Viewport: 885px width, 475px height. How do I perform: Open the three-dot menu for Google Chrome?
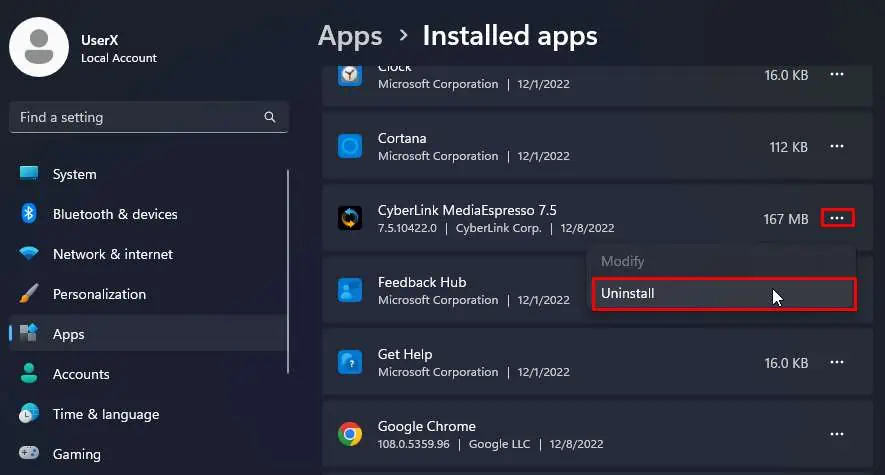point(837,434)
